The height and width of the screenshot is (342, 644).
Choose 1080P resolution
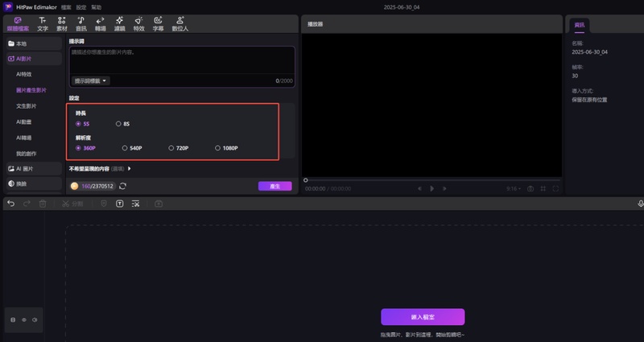click(x=217, y=148)
